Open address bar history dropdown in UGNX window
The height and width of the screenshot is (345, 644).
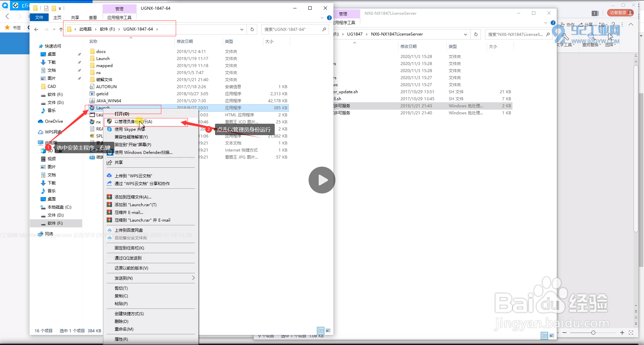point(241,29)
